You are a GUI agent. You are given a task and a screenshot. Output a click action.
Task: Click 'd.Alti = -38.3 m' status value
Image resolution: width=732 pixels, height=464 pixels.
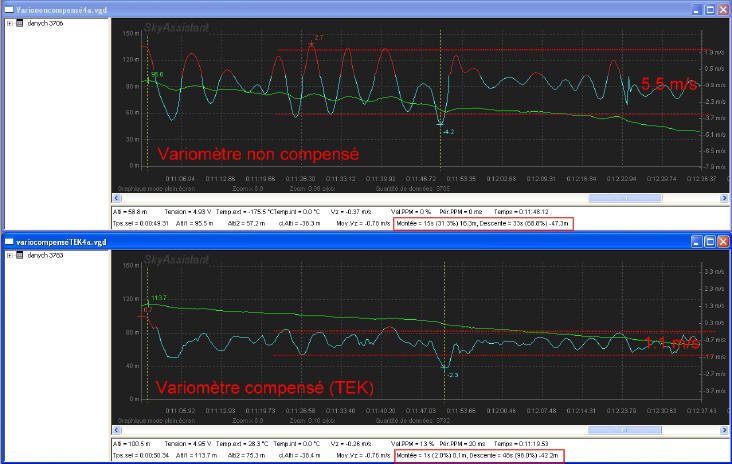click(x=299, y=224)
